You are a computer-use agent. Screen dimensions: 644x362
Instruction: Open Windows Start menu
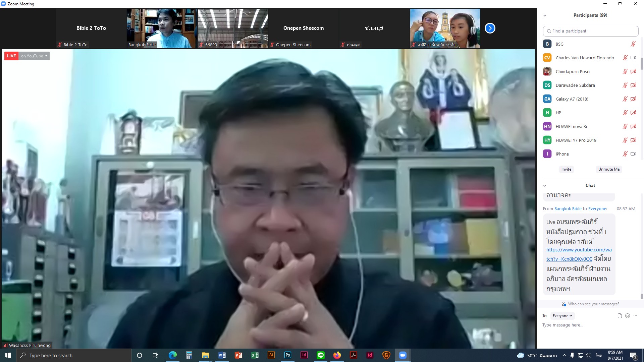click(8, 355)
